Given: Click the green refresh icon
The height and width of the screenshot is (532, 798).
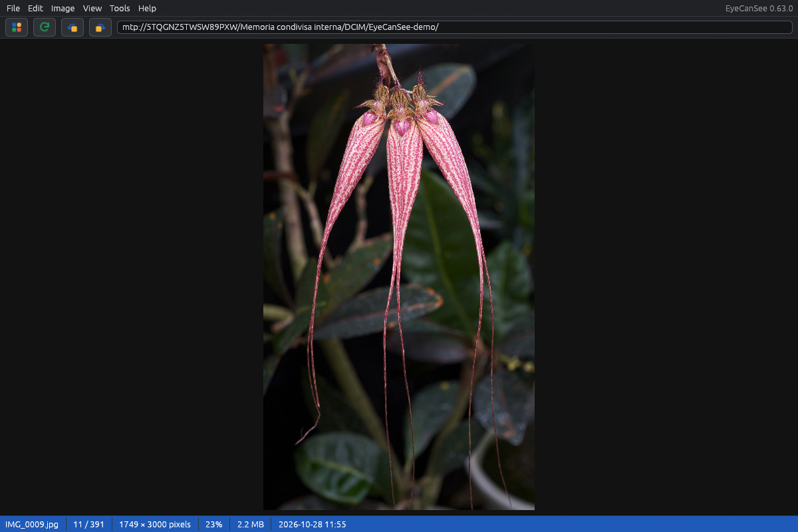Looking at the screenshot, I should click(45, 27).
